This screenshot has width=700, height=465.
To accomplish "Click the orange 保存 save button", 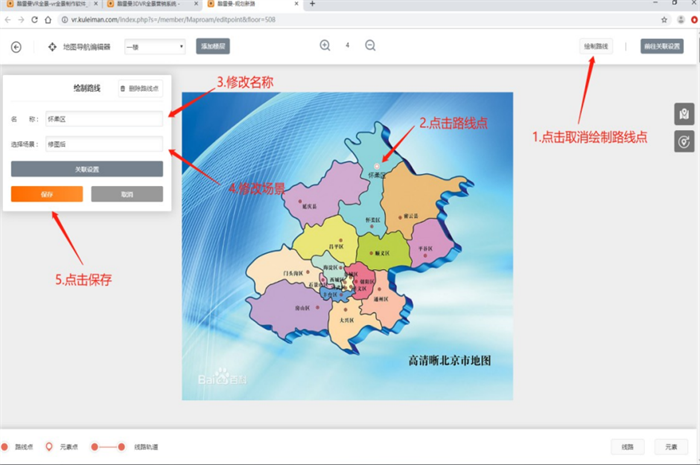I will 47,194.
